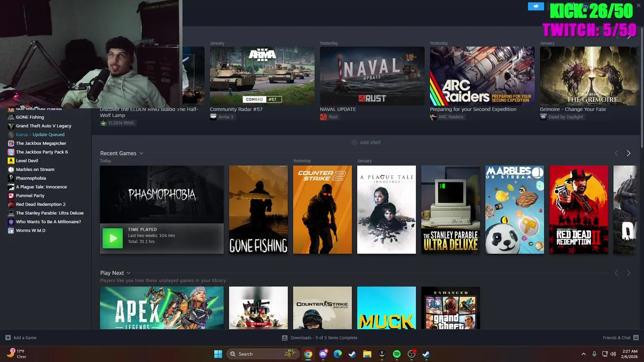Open The Stanley Parable Ultra Deluxe cover

[450, 210]
